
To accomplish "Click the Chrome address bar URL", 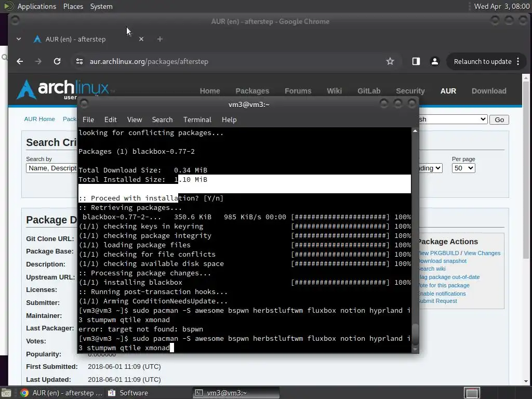I will pos(149,61).
